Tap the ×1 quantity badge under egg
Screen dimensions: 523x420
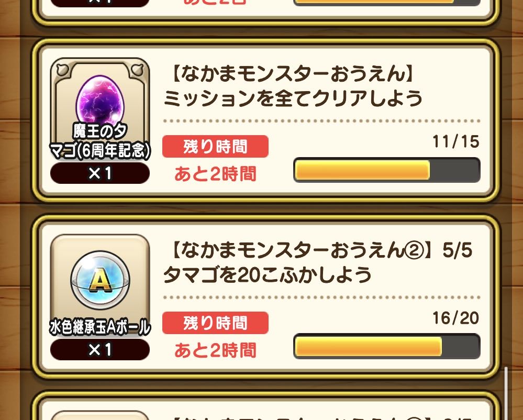[x=100, y=173]
